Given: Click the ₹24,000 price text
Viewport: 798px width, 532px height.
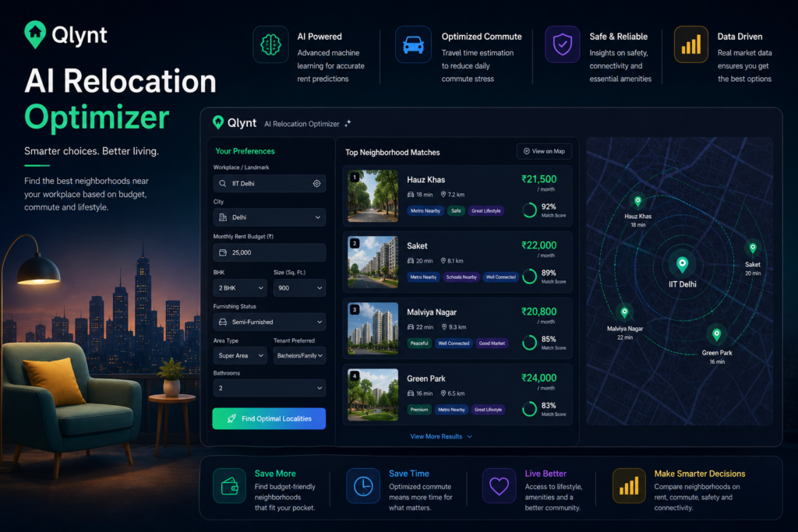Looking at the screenshot, I should pyautogui.click(x=539, y=378).
